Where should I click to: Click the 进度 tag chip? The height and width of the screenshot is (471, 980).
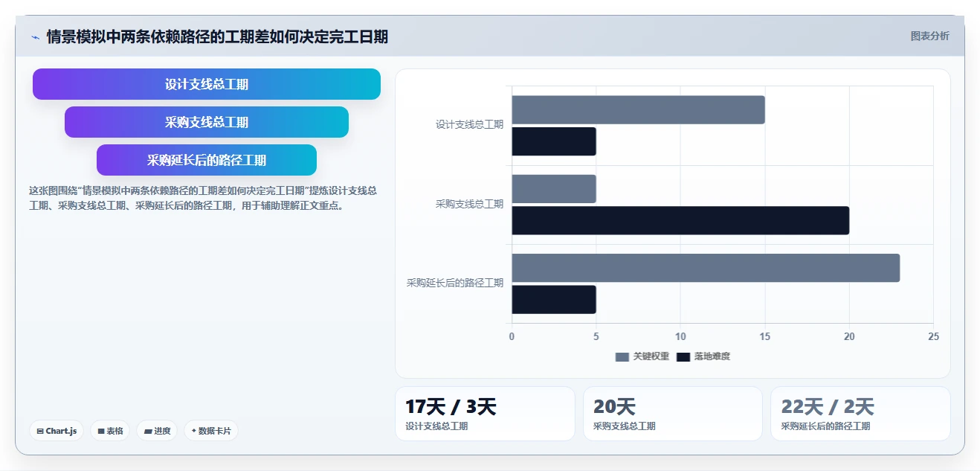click(x=157, y=431)
